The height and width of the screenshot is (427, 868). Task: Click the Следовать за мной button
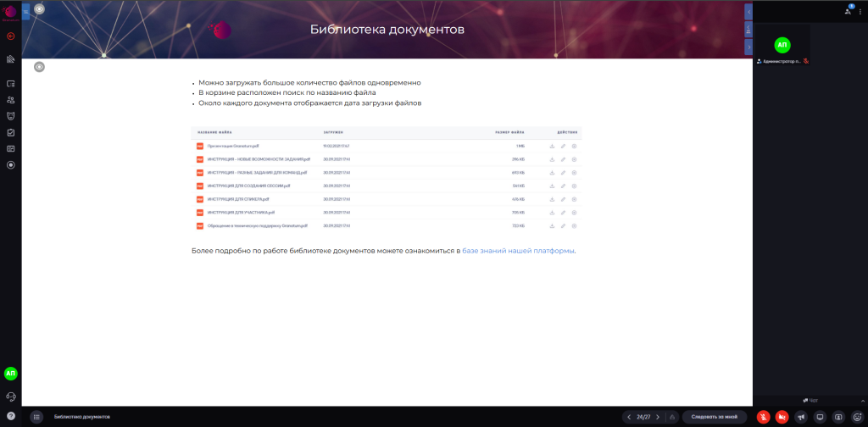tap(714, 417)
